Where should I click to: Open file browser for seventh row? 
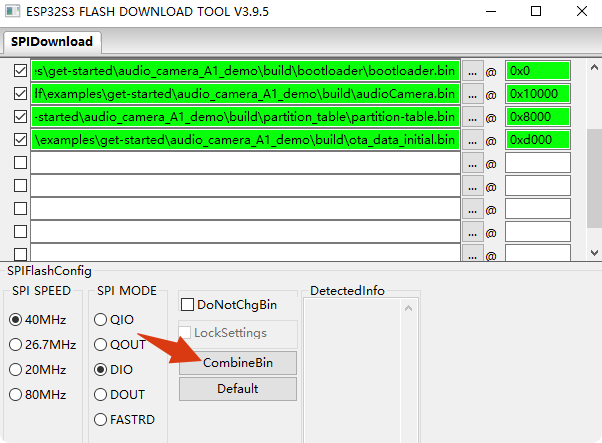coord(473,209)
